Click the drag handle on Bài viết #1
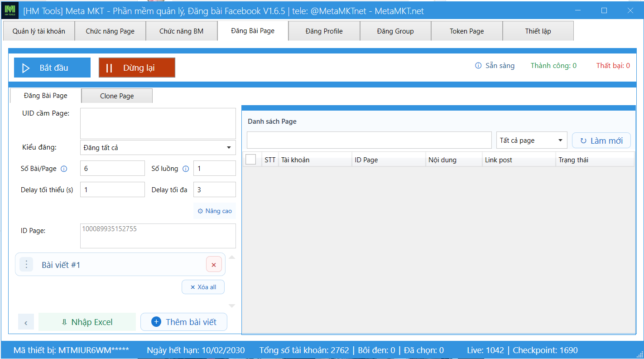644x359 pixels. [26, 264]
